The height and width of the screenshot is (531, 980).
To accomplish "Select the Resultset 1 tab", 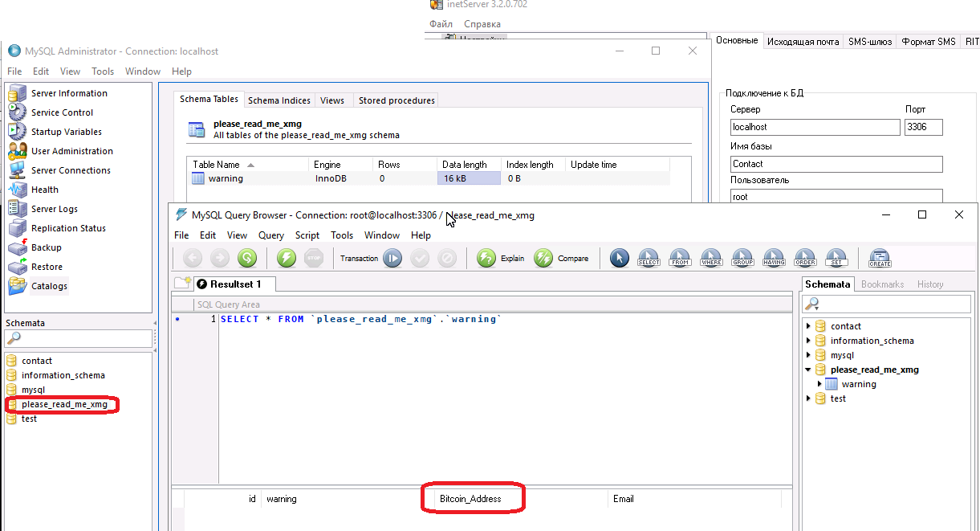I will [x=235, y=284].
